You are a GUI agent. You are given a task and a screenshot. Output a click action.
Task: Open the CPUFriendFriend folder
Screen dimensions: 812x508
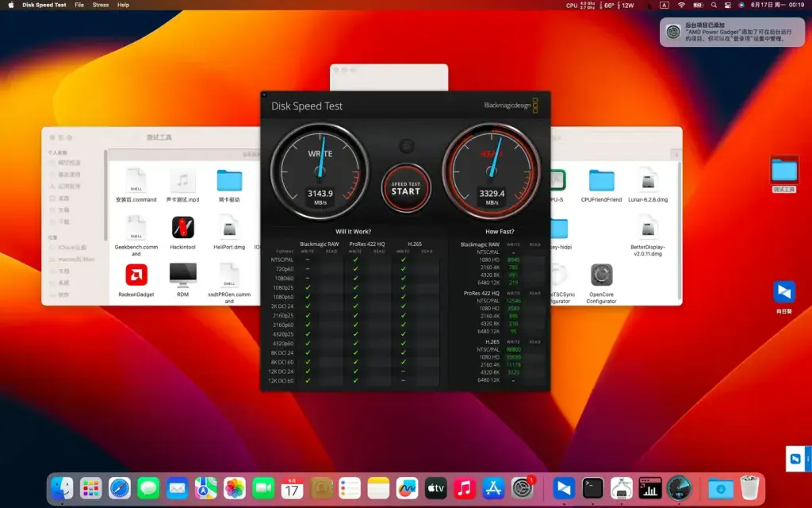(x=601, y=185)
